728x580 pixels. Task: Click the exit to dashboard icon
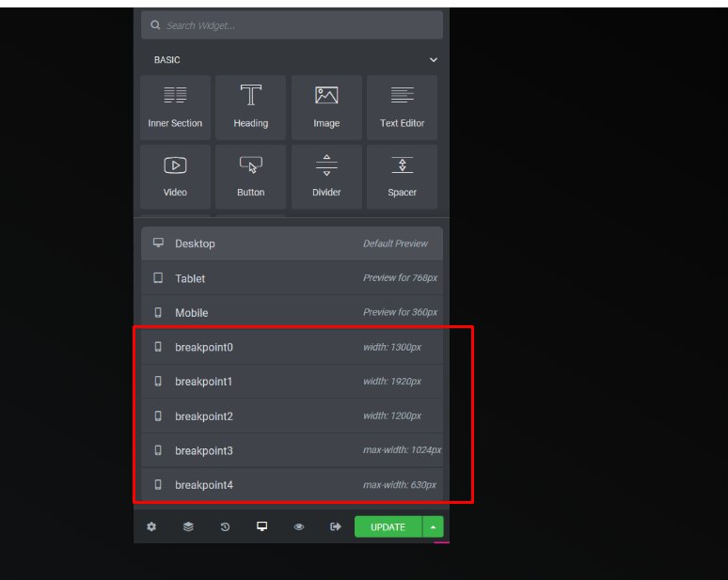point(335,526)
